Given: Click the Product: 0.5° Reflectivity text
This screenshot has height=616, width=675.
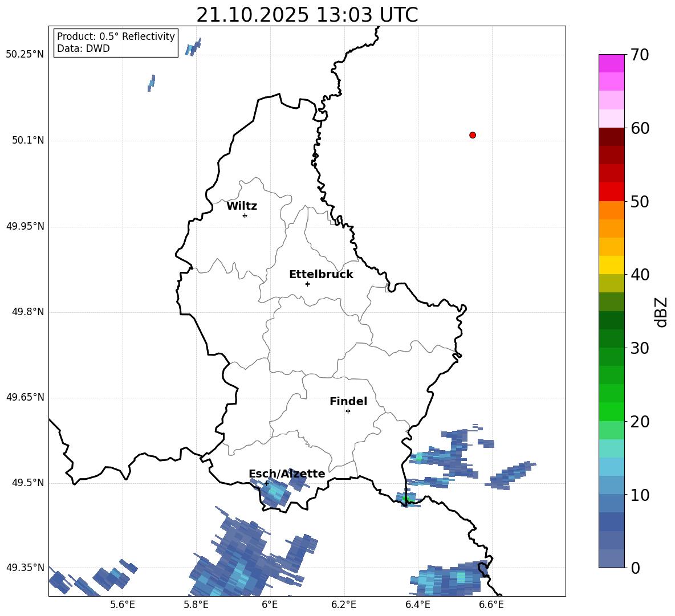Looking at the screenshot, I should [116, 36].
